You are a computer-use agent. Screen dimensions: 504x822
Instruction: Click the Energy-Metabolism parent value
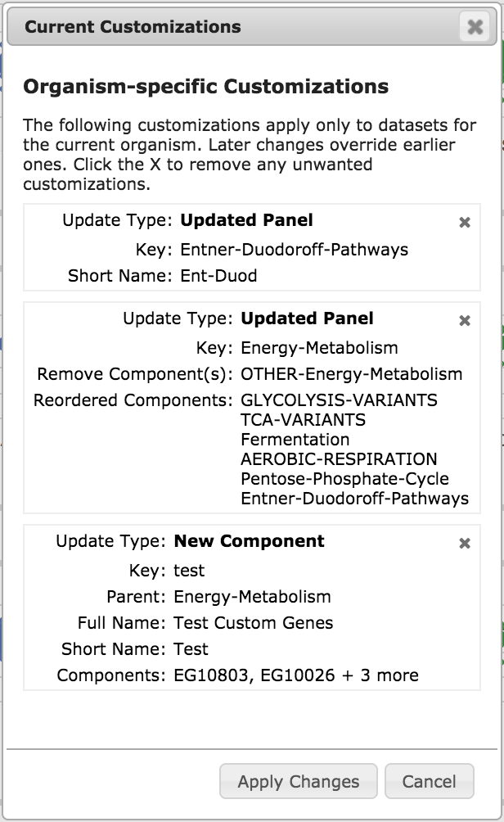tap(252, 597)
